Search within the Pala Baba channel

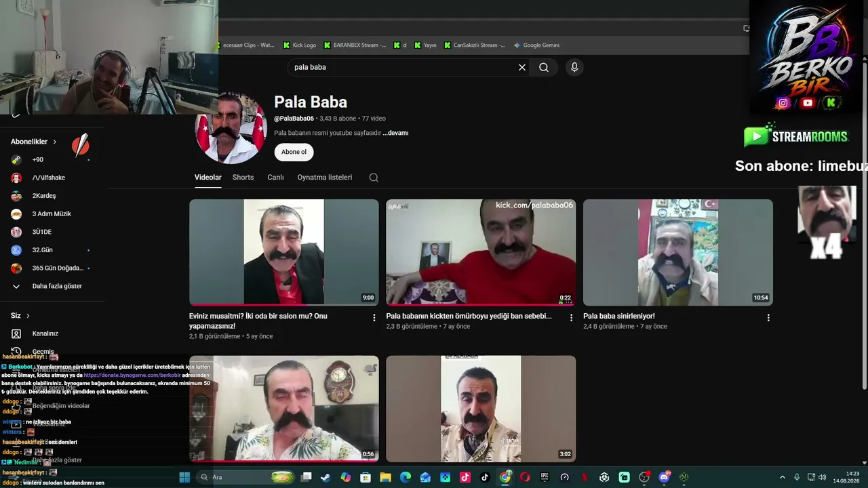[374, 178]
